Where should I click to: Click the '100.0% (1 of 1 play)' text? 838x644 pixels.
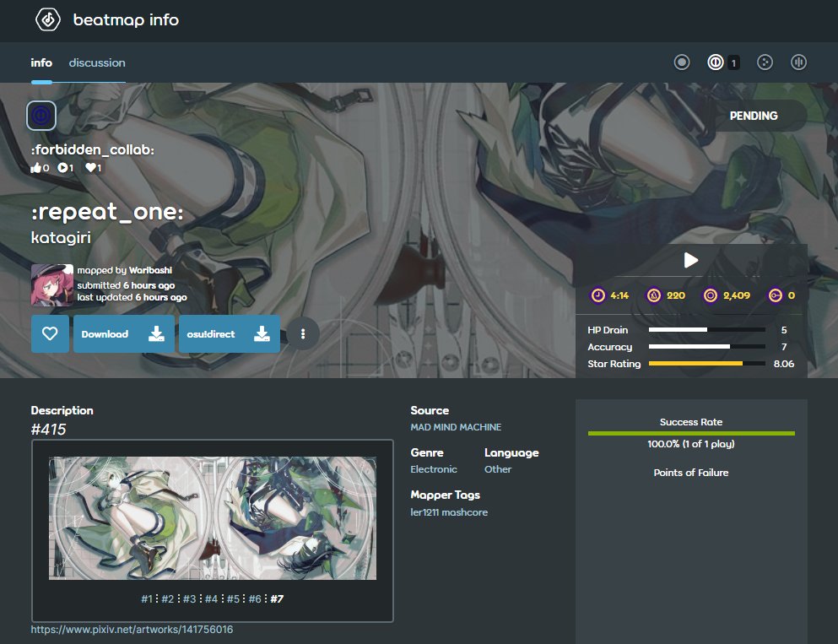click(691, 444)
